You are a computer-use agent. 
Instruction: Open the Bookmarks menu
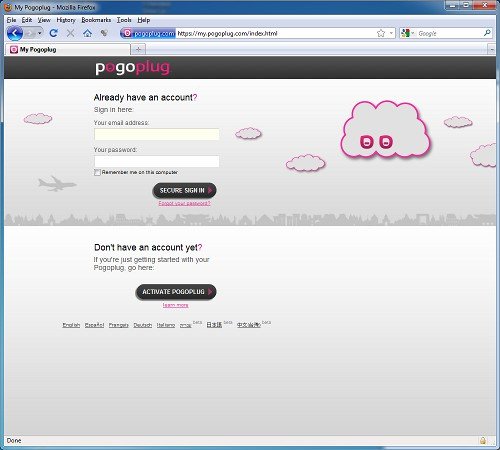pyautogui.click(x=96, y=20)
